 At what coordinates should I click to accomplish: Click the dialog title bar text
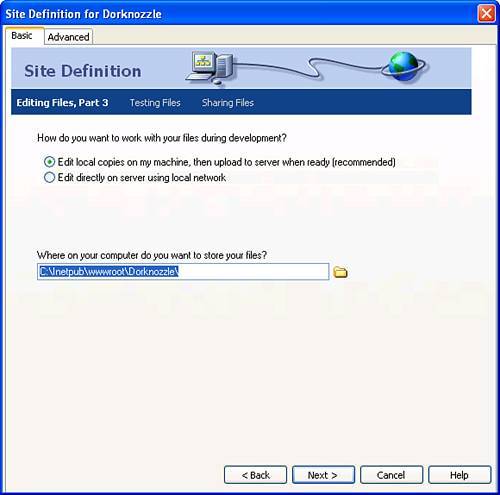(84, 14)
